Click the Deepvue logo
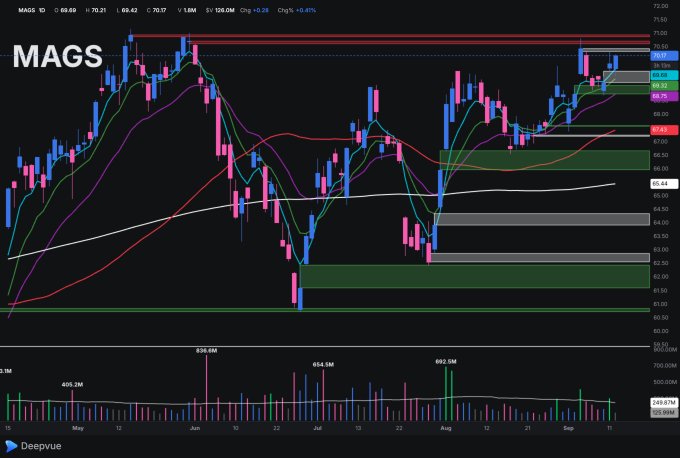Viewport: 680px width, 458px height. coord(33,446)
